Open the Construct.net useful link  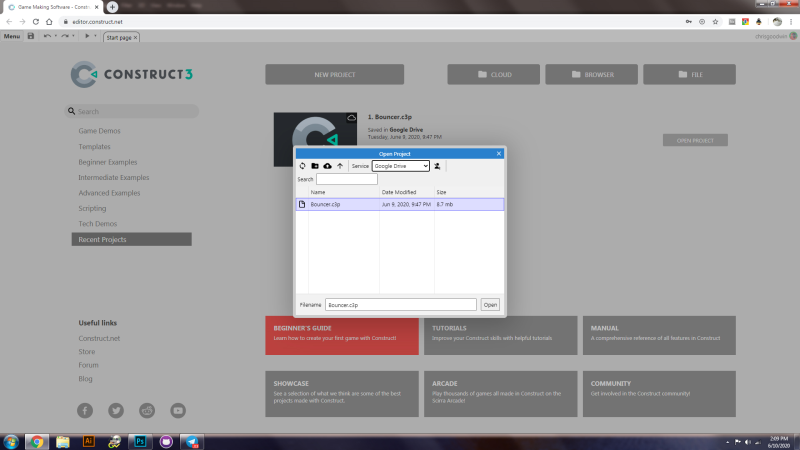(99, 338)
